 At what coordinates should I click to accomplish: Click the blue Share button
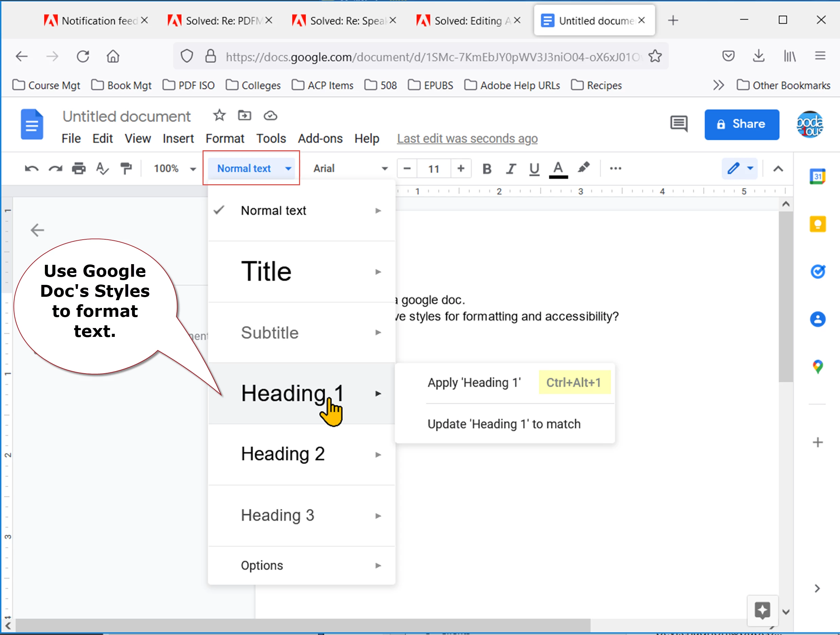742,124
